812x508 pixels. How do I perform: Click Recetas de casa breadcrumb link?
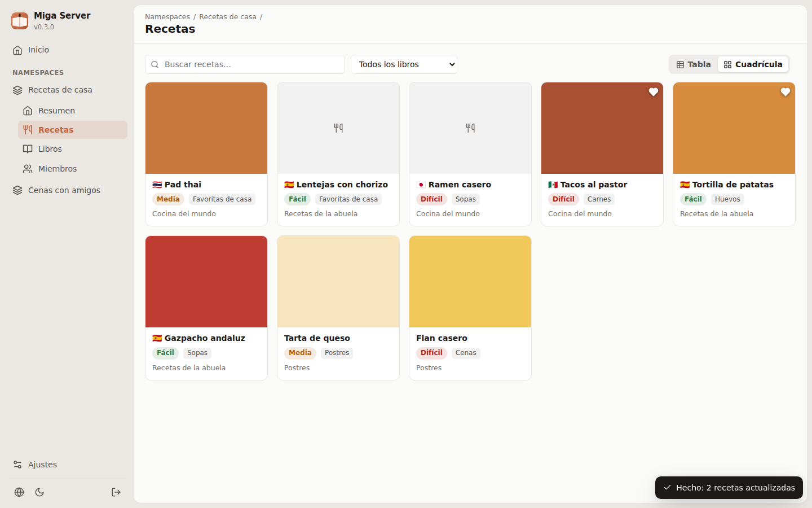(x=228, y=17)
